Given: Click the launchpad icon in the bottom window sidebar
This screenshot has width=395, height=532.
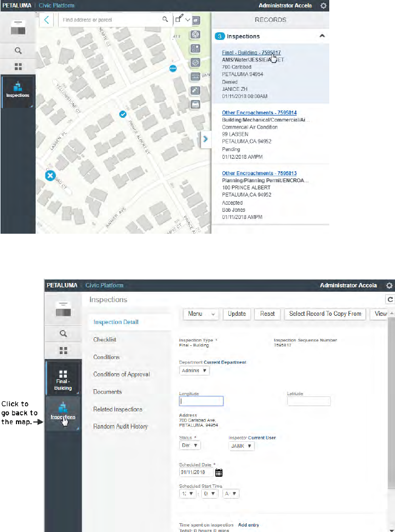Looking at the screenshot, I should click(x=63, y=309).
